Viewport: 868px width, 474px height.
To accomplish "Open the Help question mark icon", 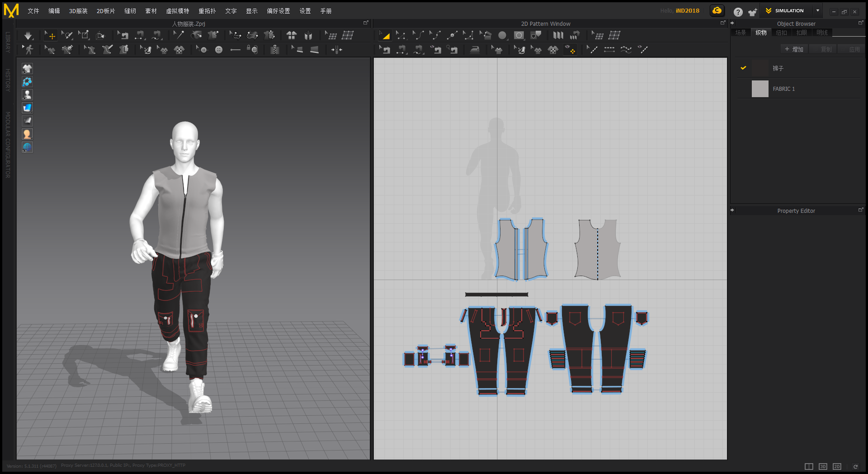I will [x=738, y=12].
